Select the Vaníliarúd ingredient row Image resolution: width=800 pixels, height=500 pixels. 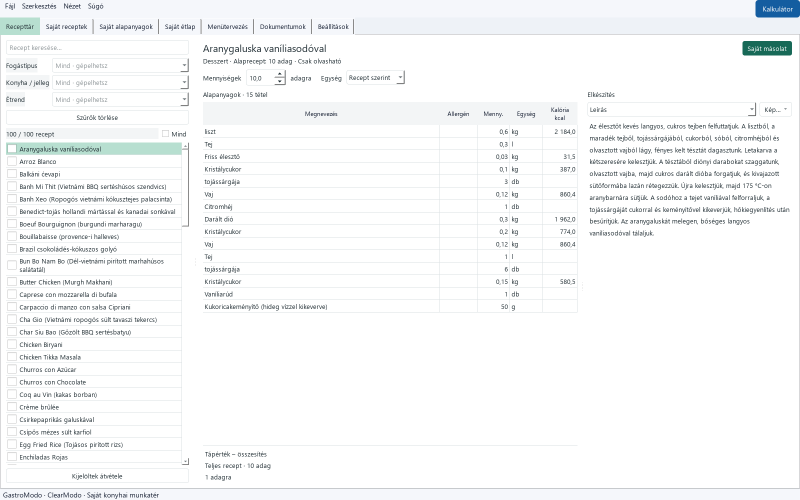coord(390,294)
